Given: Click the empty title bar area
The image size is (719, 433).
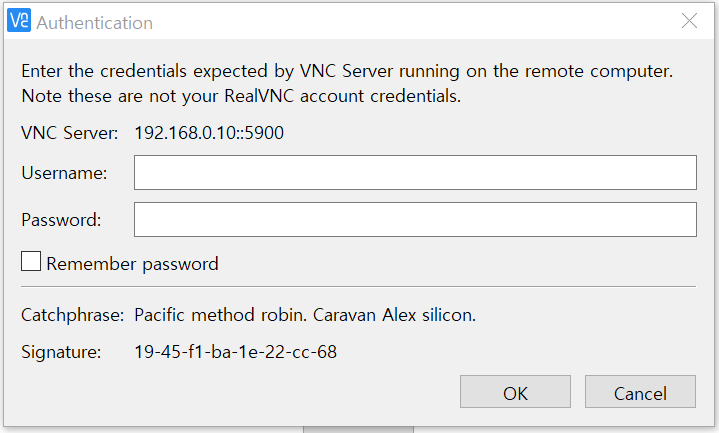Looking at the screenshot, I should coord(400,22).
